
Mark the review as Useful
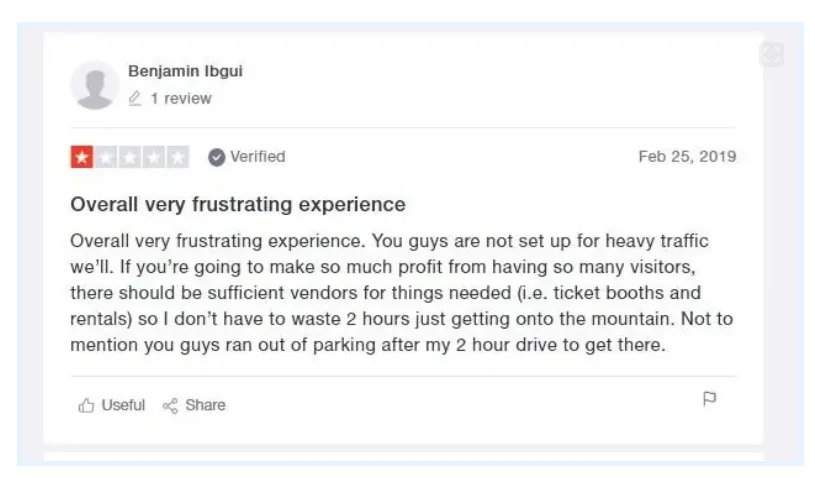click(x=122, y=405)
